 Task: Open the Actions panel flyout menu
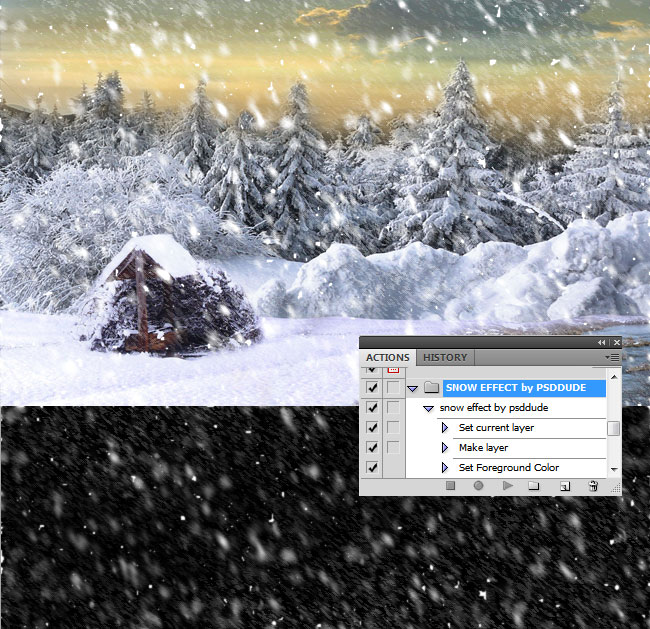pos(612,357)
